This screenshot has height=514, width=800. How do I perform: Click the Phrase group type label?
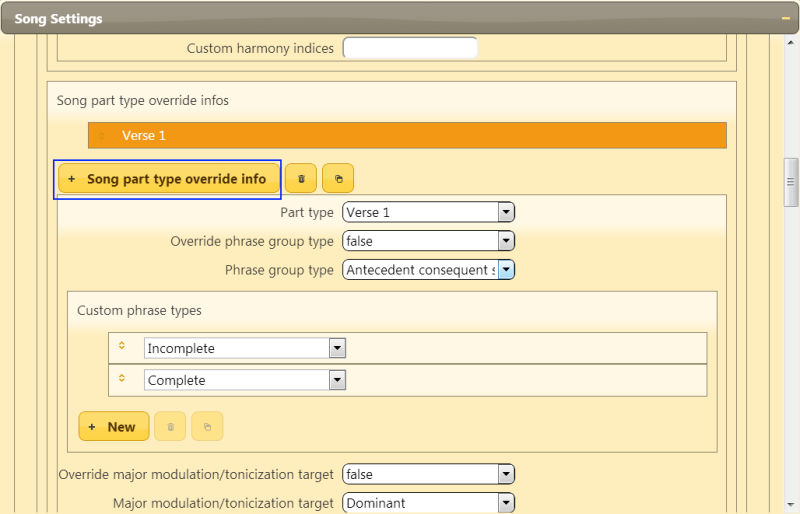(x=279, y=270)
